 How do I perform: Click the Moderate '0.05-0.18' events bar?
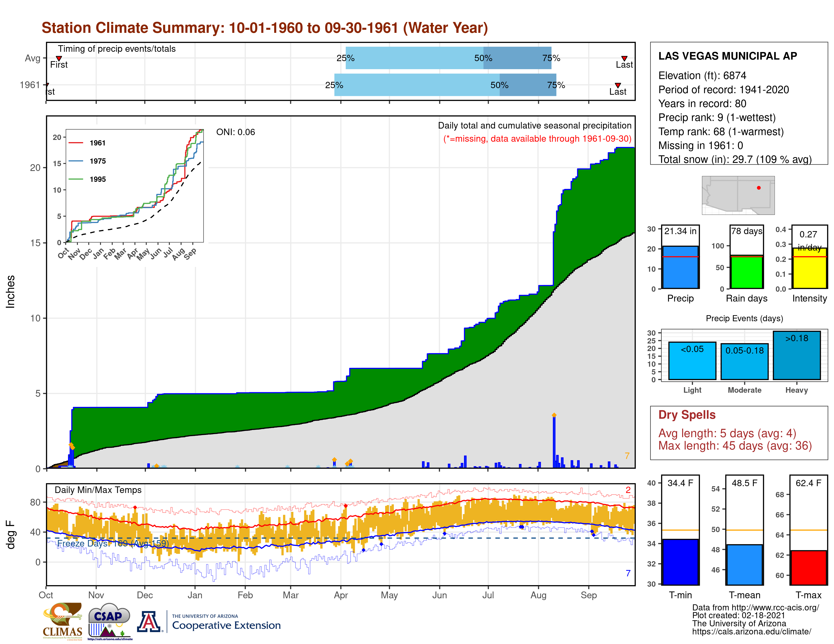(x=745, y=361)
